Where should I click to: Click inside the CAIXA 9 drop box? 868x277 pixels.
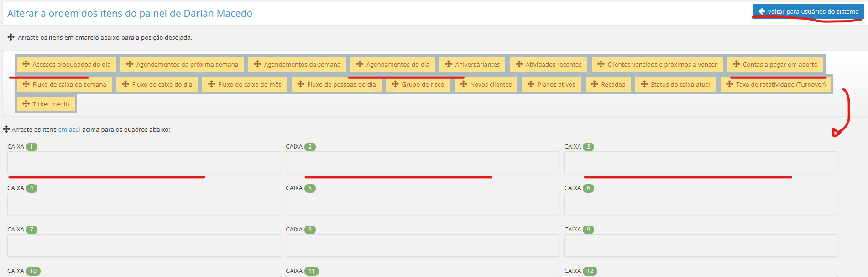[701, 246]
